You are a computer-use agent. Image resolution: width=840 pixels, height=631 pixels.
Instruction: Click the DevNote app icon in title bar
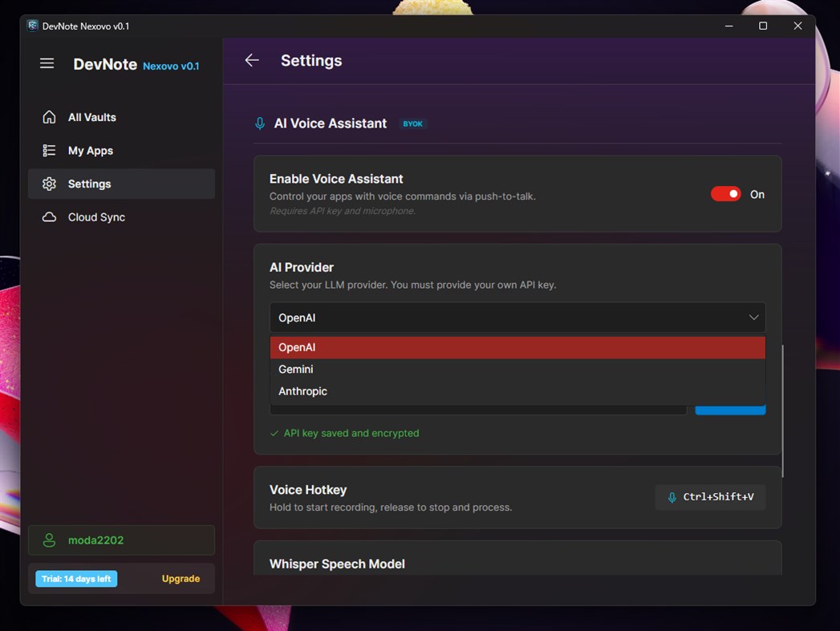pos(33,26)
